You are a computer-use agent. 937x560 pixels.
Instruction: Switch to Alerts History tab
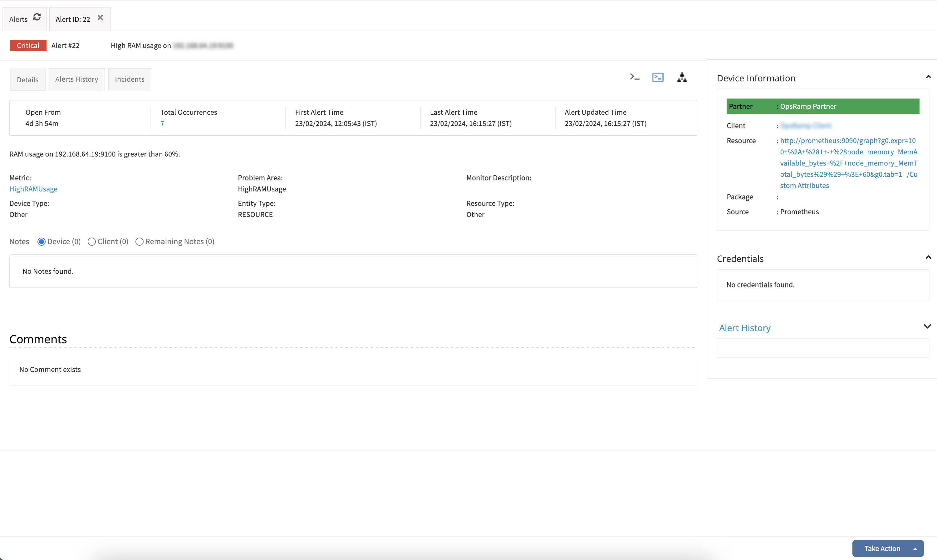[77, 79]
